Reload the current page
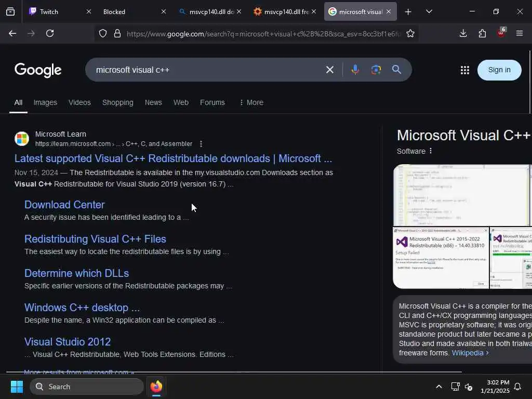 coord(50,33)
